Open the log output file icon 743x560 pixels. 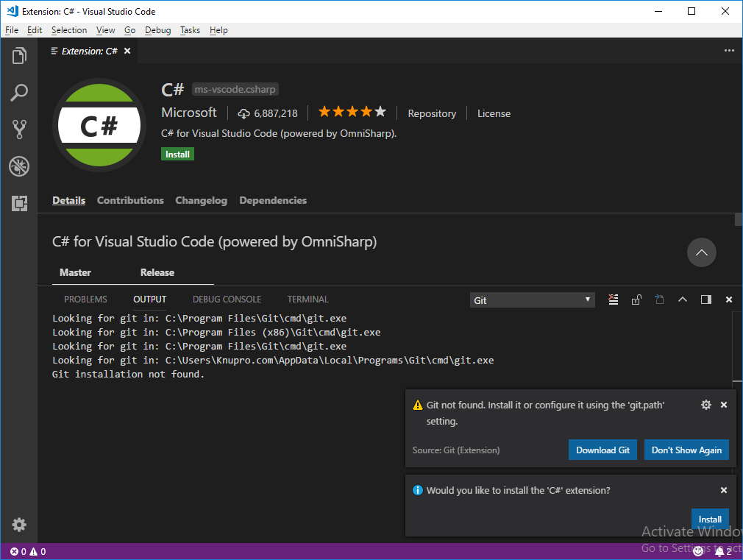tap(659, 300)
